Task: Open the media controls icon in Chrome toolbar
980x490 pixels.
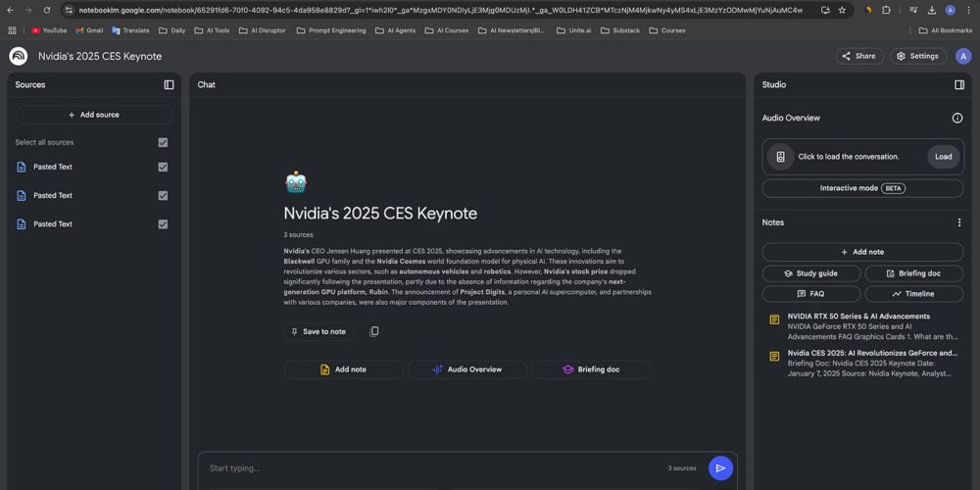Action: click(913, 10)
